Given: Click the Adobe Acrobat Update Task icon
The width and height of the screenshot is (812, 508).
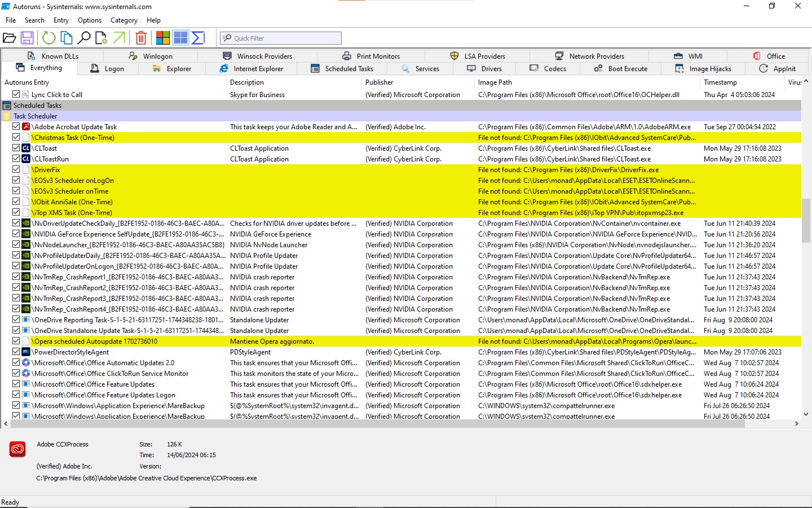Looking at the screenshot, I should pos(26,127).
